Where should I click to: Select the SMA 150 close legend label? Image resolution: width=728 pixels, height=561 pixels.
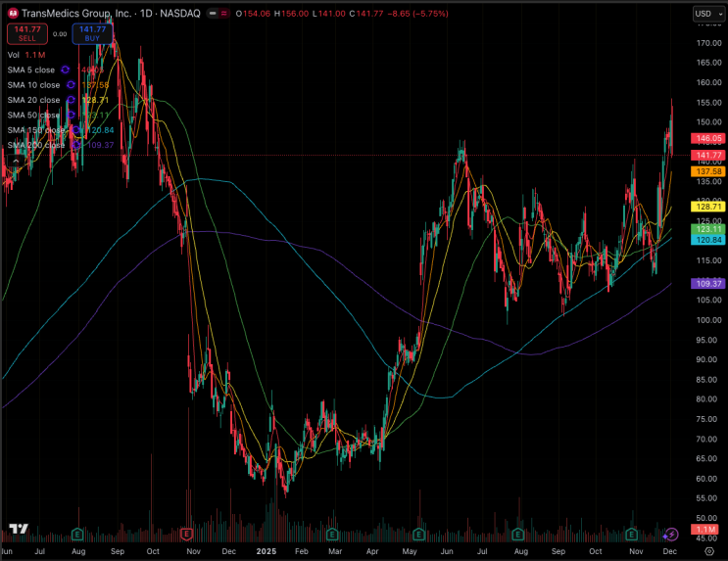[35, 130]
